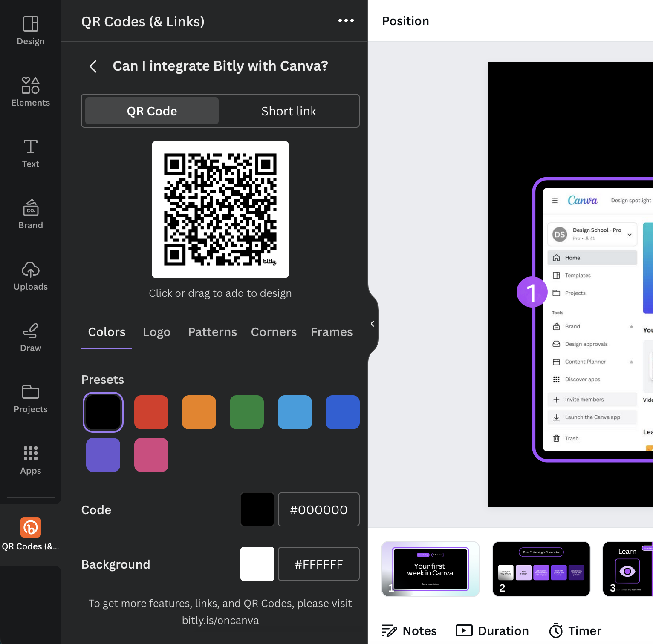The height and width of the screenshot is (644, 653).
Task: Edit the Background hex value #FFFFFF
Action: pos(319,564)
